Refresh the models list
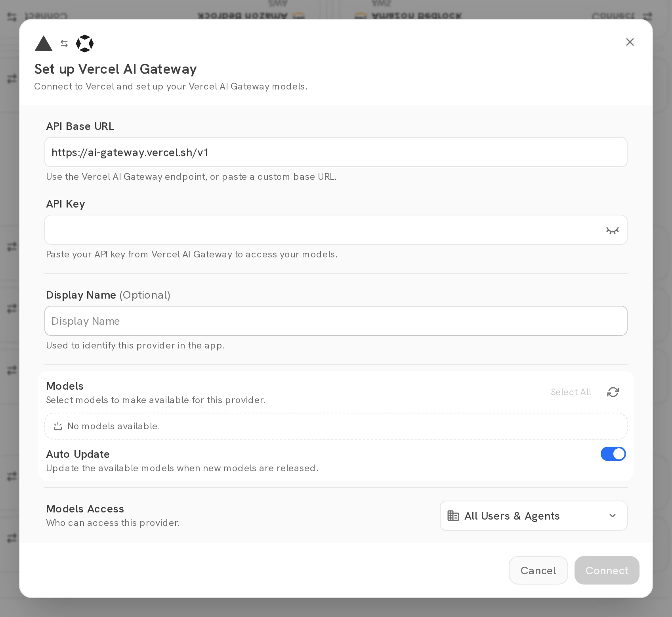 [x=613, y=392]
